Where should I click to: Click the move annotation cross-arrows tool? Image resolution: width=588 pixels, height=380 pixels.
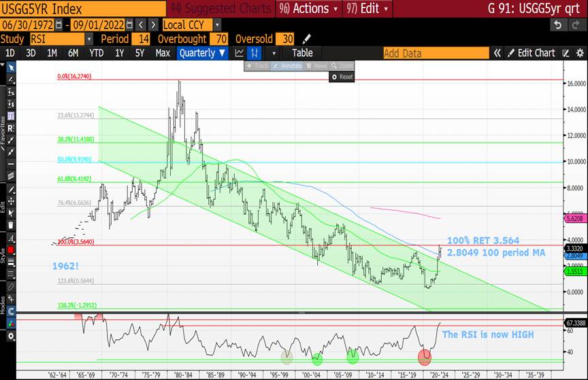point(12,201)
